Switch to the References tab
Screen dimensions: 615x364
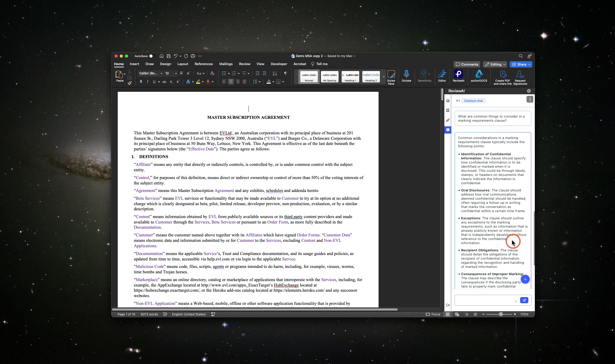point(204,64)
